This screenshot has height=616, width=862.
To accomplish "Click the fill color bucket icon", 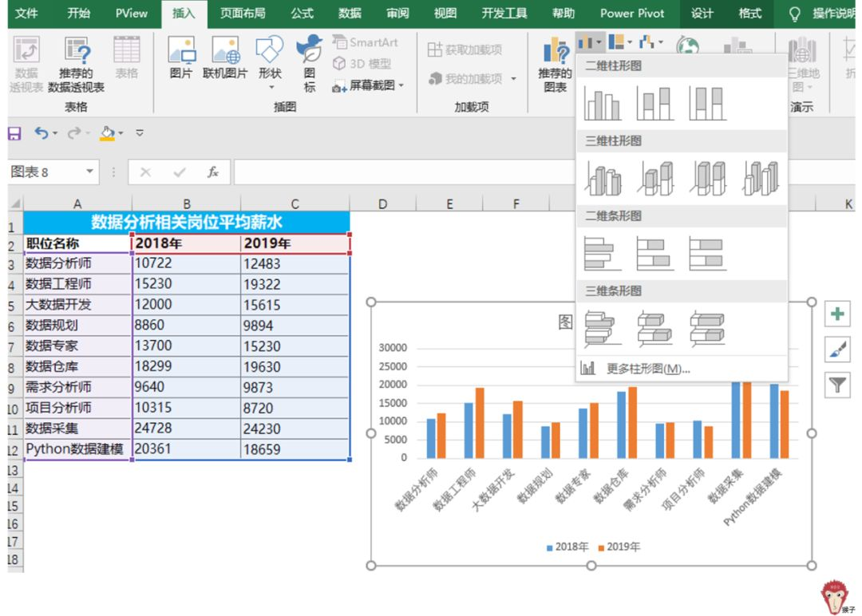I will [107, 133].
